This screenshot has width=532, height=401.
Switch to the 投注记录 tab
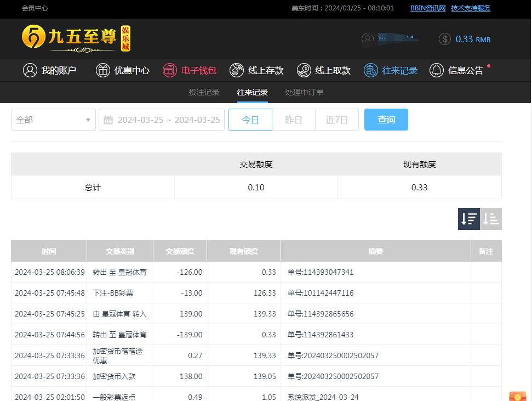[x=204, y=92]
